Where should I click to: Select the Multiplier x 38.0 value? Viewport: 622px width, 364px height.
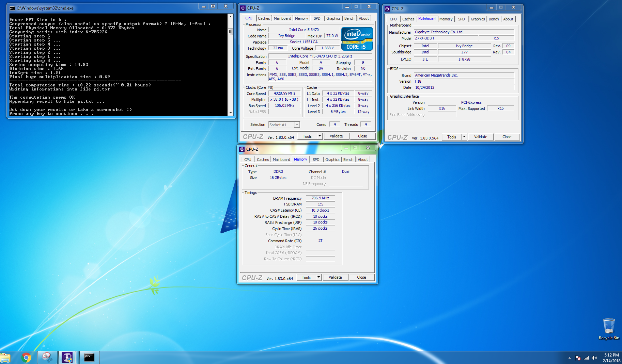coord(284,99)
